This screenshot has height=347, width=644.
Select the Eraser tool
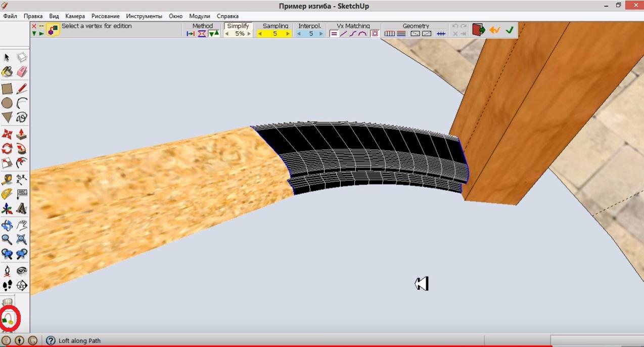click(x=22, y=72)
